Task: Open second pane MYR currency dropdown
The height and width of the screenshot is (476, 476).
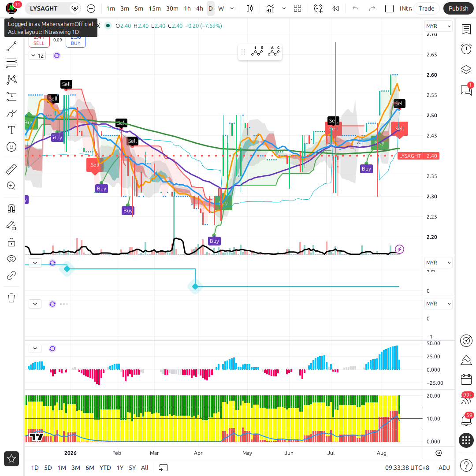Action: 439,263
